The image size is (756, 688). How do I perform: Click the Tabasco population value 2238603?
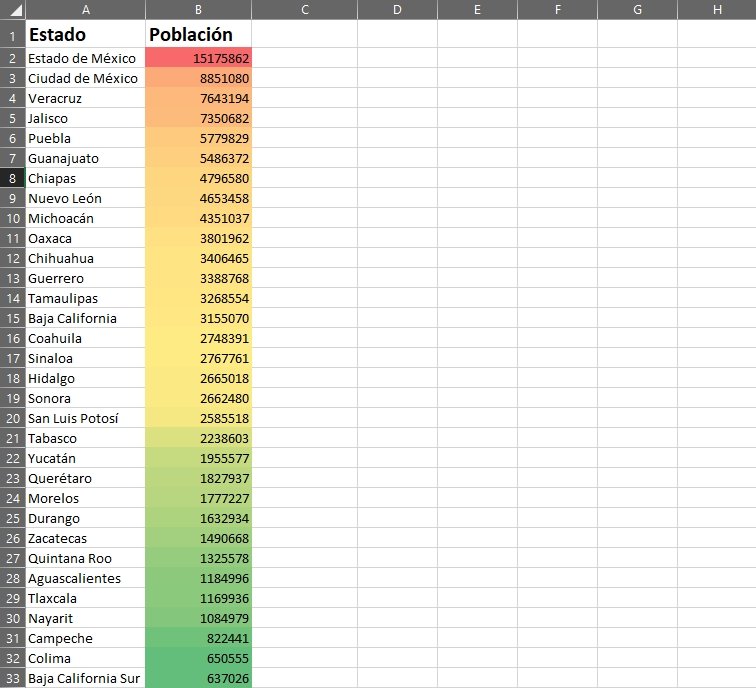[x=198, y=438]
